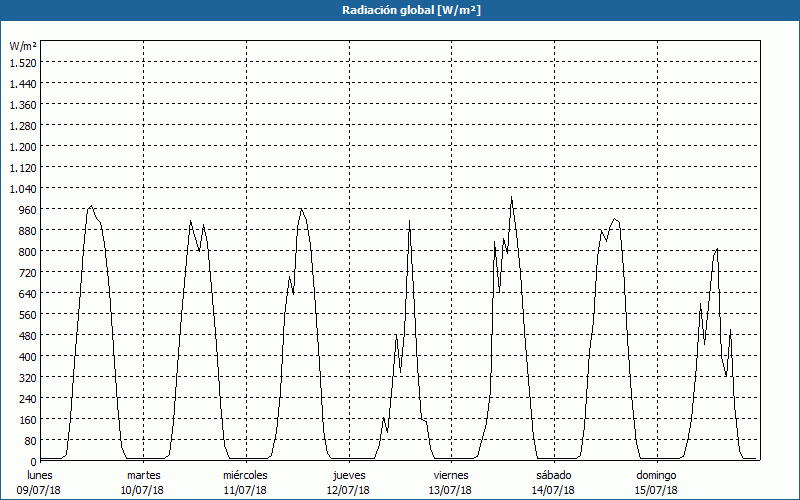Click the 1.200 y-axis value
800x500 pixels.
(x=23, y=147)
